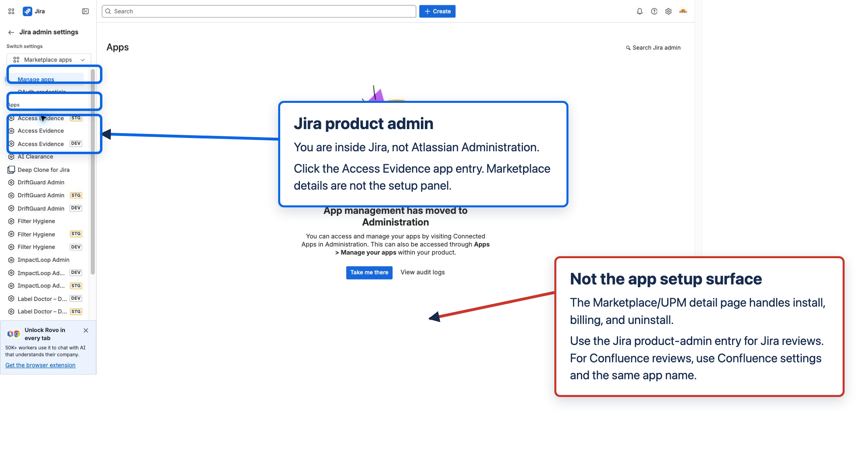Follow Get the browser extension link
Screen dimensions: 868x468
tap(40, 365)
